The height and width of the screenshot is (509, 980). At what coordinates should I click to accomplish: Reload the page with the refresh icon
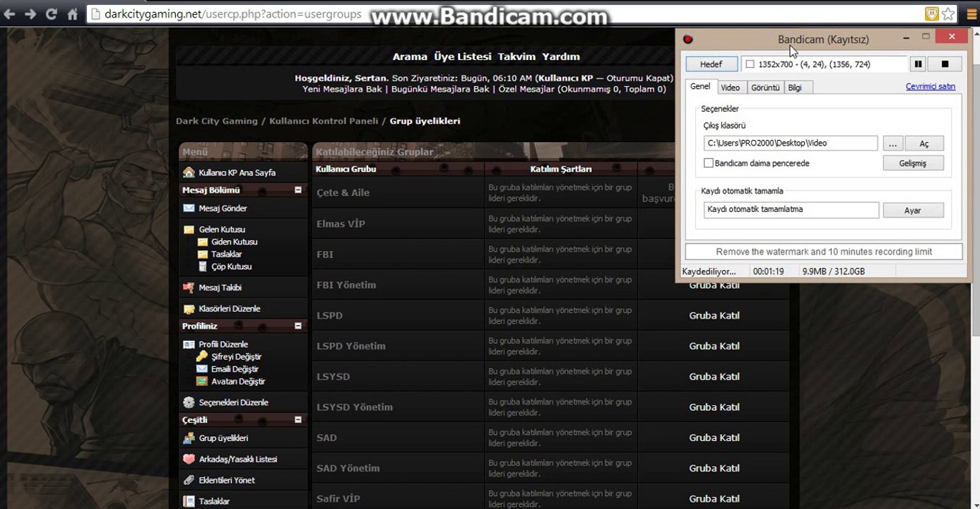51,14
